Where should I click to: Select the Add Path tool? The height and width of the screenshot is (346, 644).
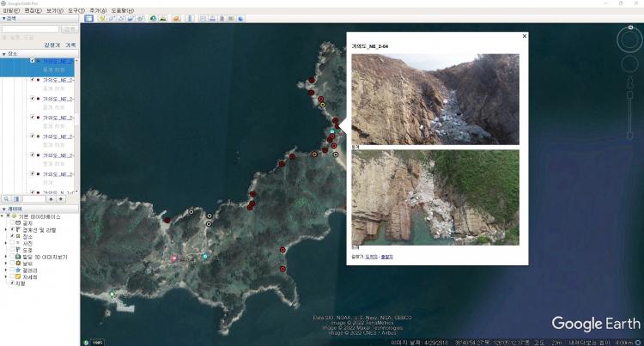pos(122,19)
